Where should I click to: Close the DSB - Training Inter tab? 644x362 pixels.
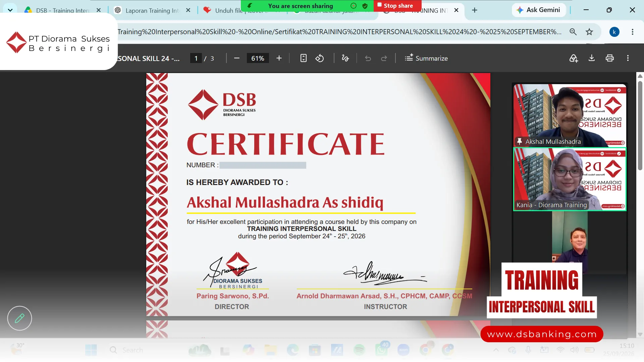[99, 10]
